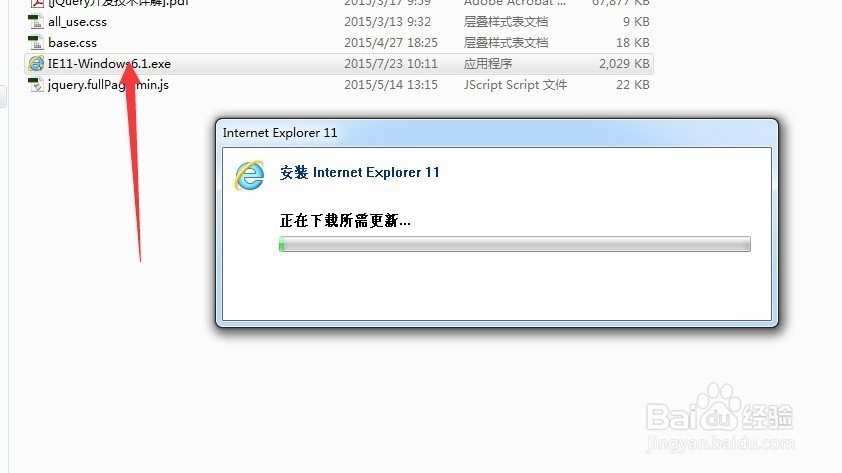
Task: Click the IE11-Windows6.1.exe file name
Action: (109, 64)
